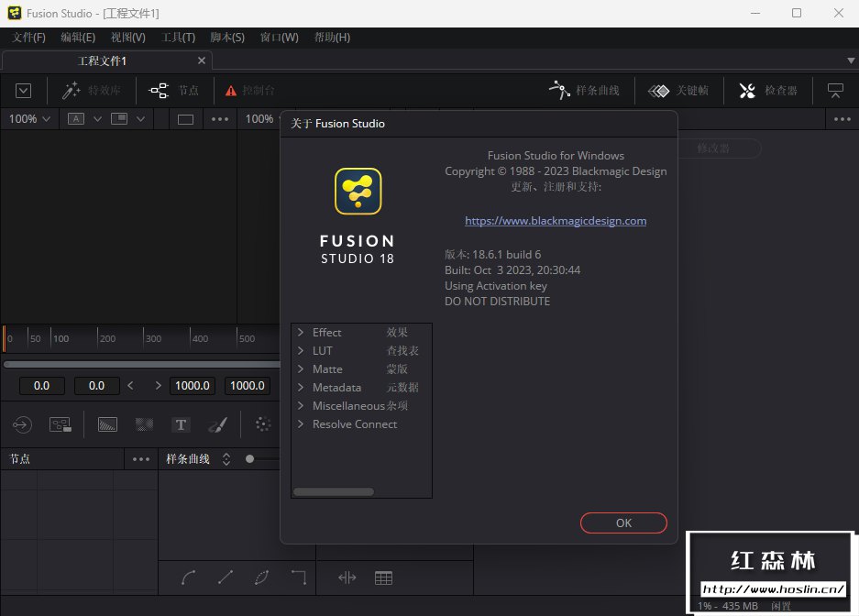Image resolution: width=859 pixels, height=616 pixels.
Task: Click the second 1000.0 time field
Action: coord(248,386)
